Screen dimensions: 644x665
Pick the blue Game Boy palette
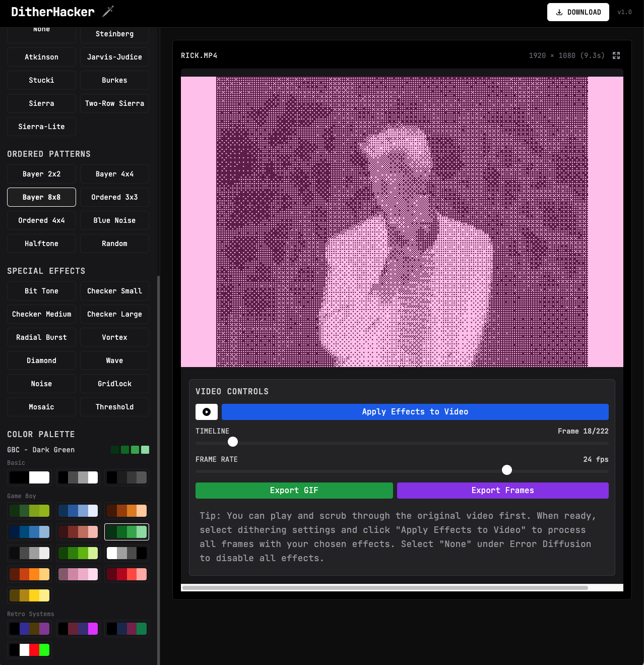pos(78,511)
